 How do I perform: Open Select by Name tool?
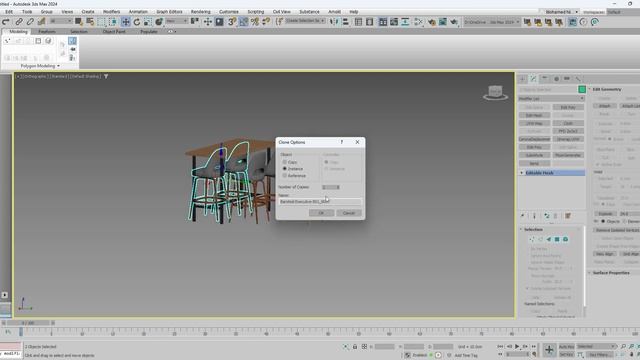click(90, 22)
